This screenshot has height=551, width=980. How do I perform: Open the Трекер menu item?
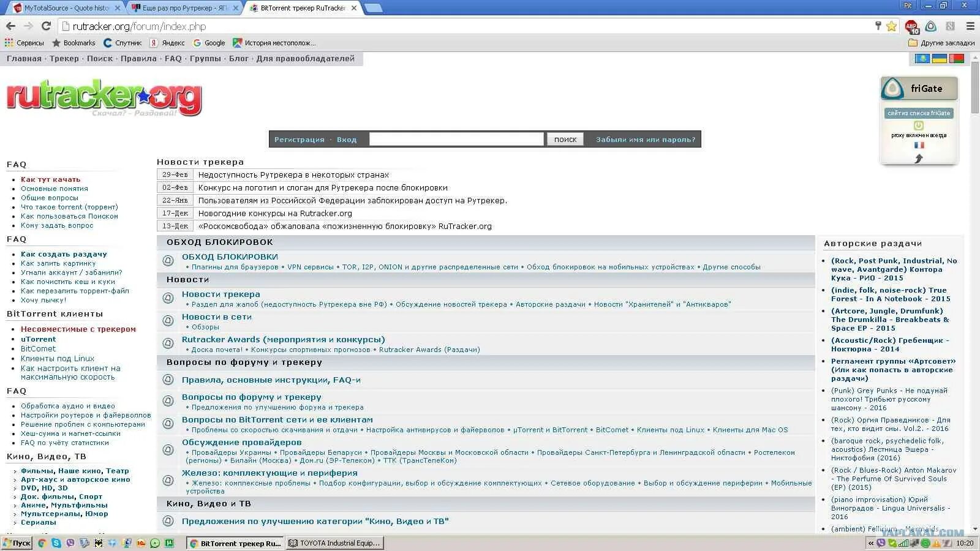(x=64, y=59)
